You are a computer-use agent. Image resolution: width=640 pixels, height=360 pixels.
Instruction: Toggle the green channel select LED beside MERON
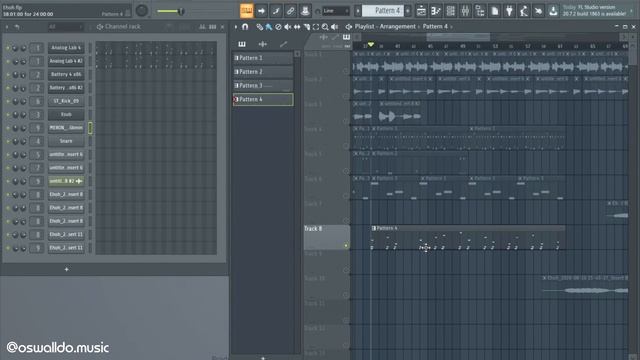(90, 128)
